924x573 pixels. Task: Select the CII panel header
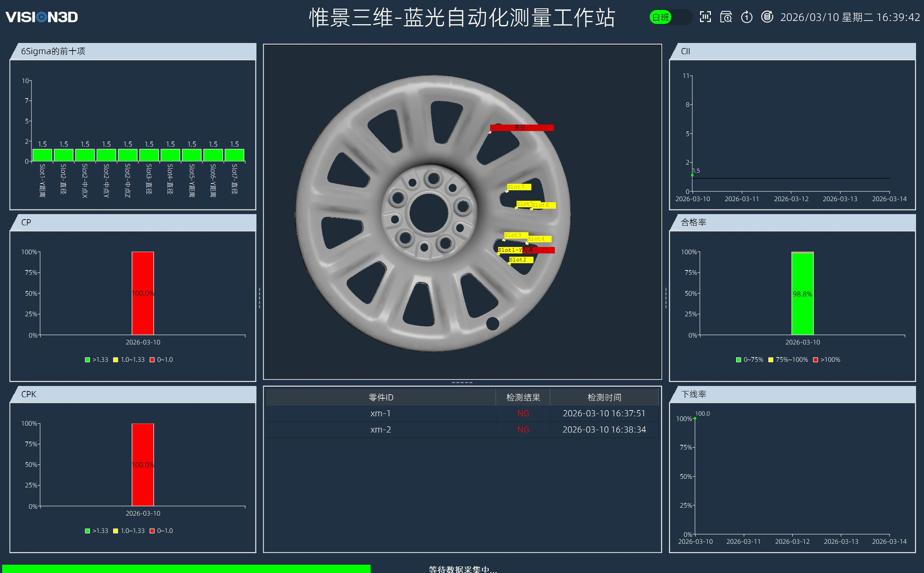(x=793, y=51)
